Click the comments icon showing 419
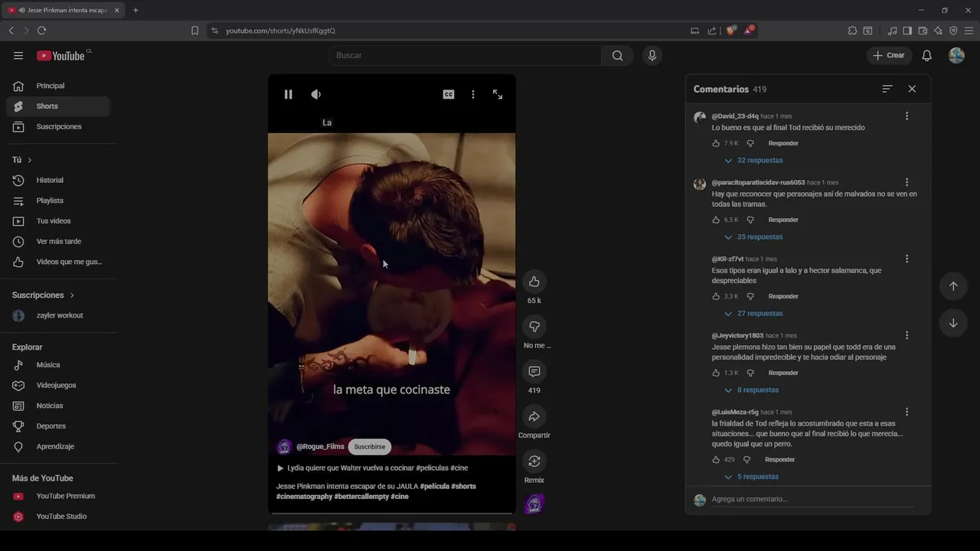The width and height of the screenshot is (980, 551). tap(534, 371)
